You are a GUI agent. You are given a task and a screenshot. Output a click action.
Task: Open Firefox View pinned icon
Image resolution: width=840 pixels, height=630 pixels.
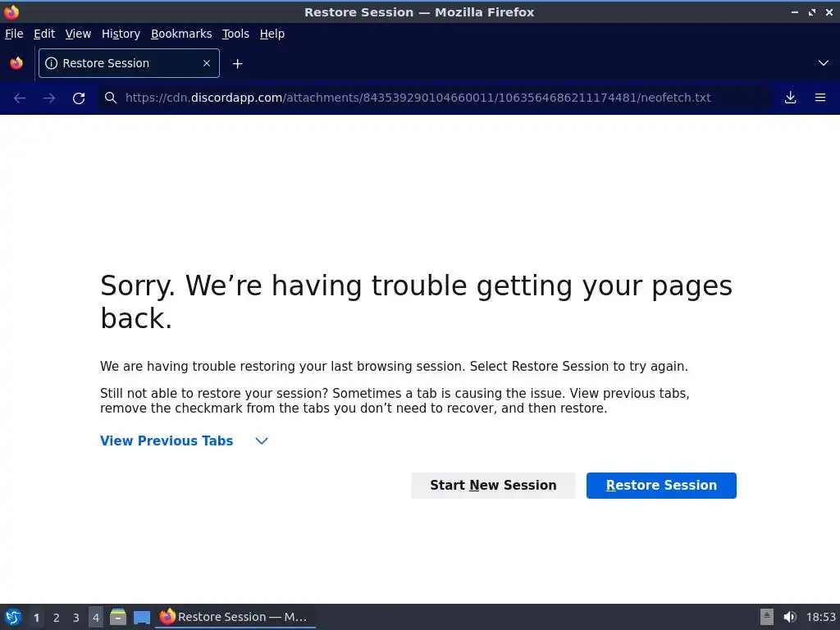click(16, 63)
